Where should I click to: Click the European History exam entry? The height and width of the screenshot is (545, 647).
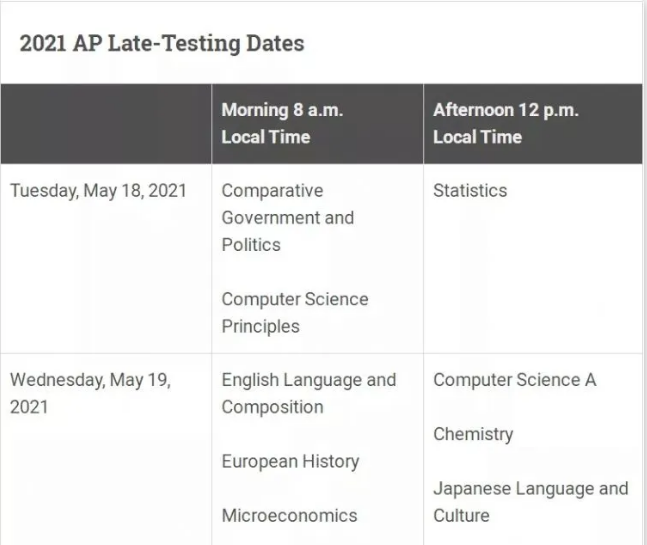coord(290,461)
